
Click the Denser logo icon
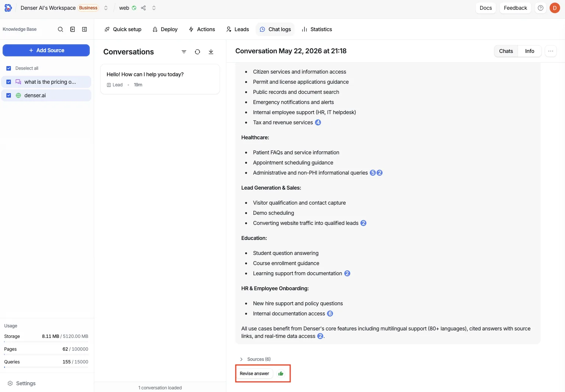pyautogui.click(x=8, y=8)
